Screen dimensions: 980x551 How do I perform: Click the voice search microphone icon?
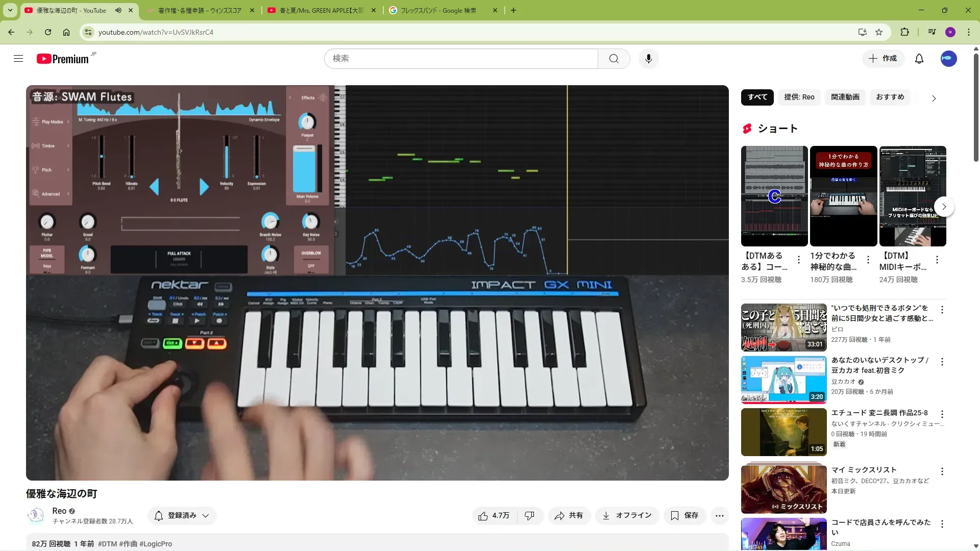[648, 59]
